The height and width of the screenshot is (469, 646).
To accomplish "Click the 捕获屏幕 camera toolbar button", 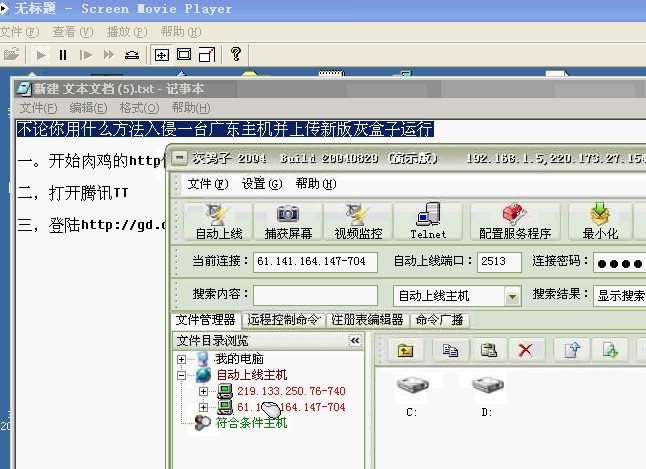I will (x=287, y=220).
